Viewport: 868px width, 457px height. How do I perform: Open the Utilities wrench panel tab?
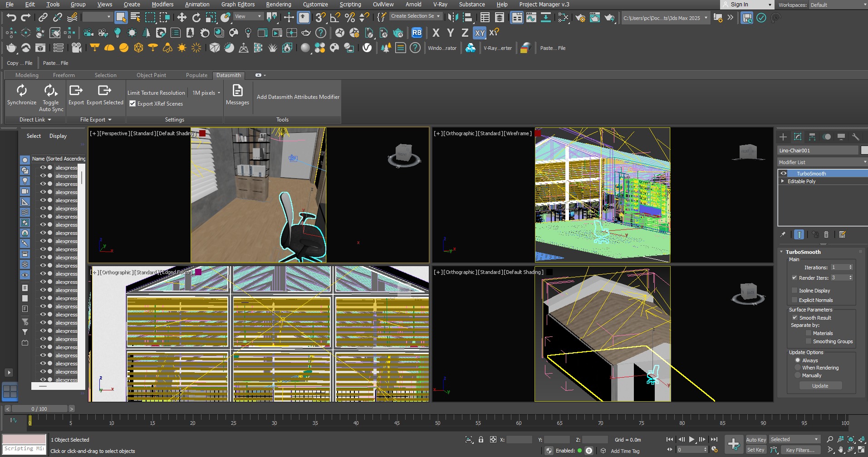click(x=855, y=136)
